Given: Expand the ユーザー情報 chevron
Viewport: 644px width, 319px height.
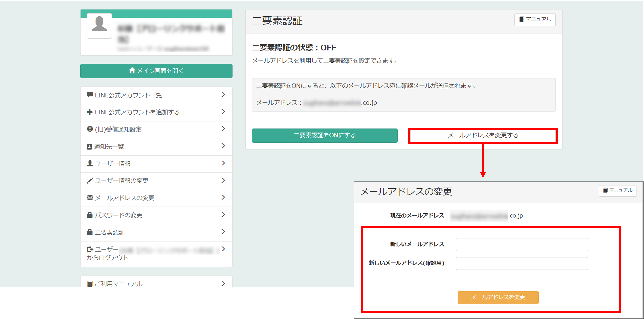Looking at the screenshot, I should [x=223, y=163].
